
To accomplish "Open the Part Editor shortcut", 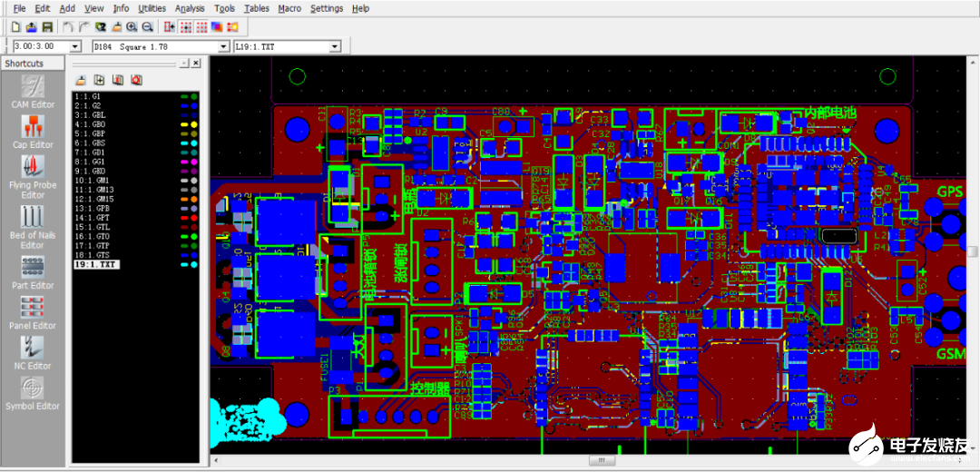I will coord(34,272).
